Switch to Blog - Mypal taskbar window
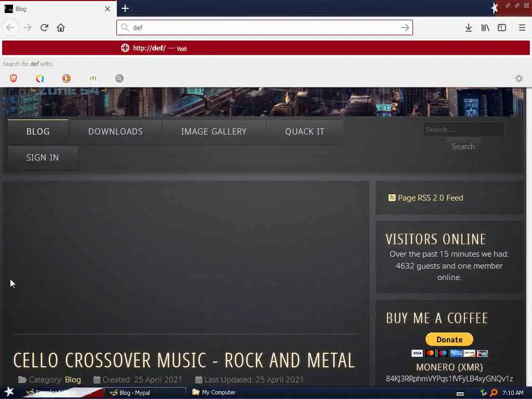532x399 pixels. coord(145,393)
